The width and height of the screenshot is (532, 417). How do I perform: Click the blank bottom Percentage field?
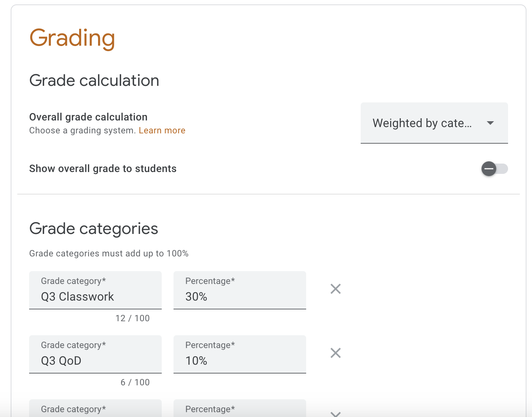click(x=239, y=409)
